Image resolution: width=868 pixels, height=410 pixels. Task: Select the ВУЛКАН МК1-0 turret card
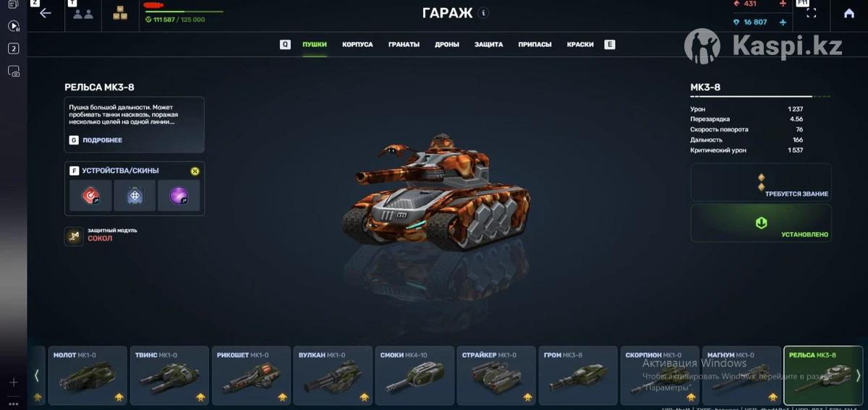333,375
